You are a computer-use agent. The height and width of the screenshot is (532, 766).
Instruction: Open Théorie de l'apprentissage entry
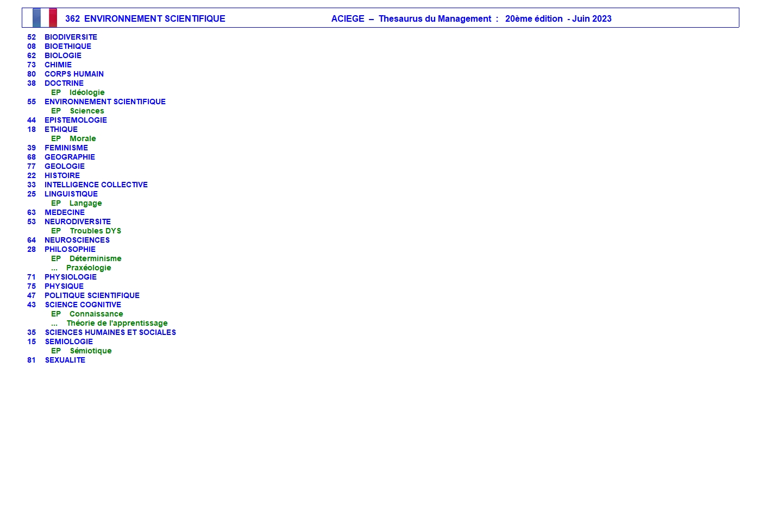pyautogui.click(x=117, y=323)
